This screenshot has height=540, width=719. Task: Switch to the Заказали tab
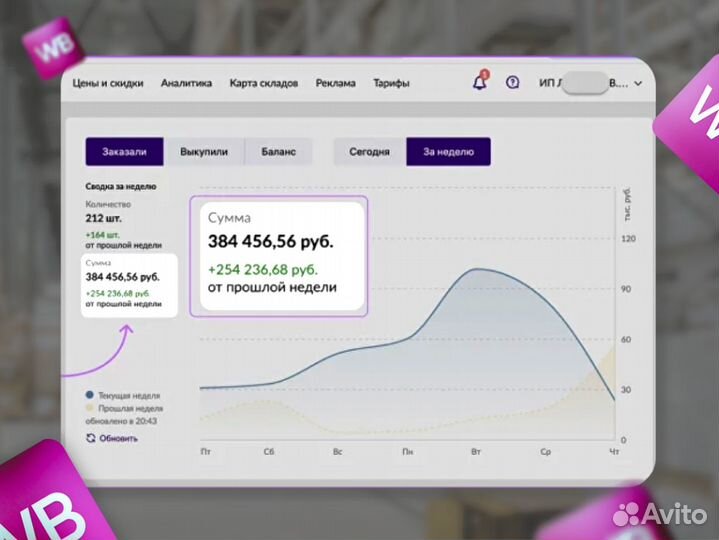click(x=123, y=152)
